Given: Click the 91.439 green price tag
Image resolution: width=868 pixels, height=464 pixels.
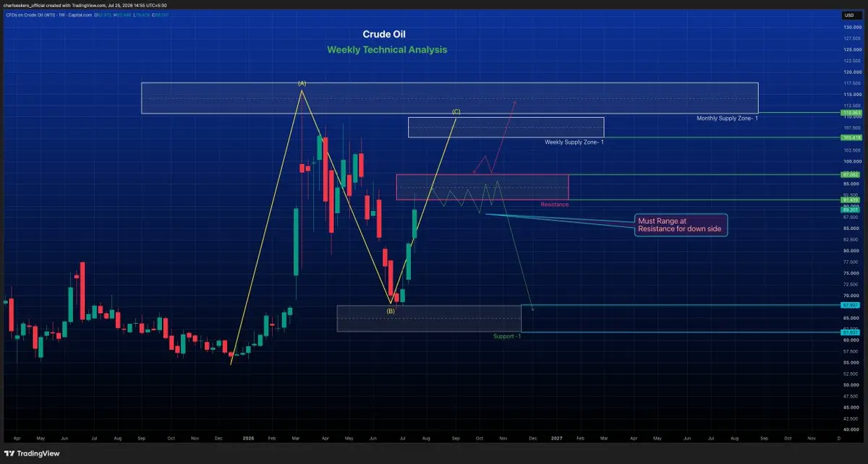Looking at the screenshot, I should (850, 199).
